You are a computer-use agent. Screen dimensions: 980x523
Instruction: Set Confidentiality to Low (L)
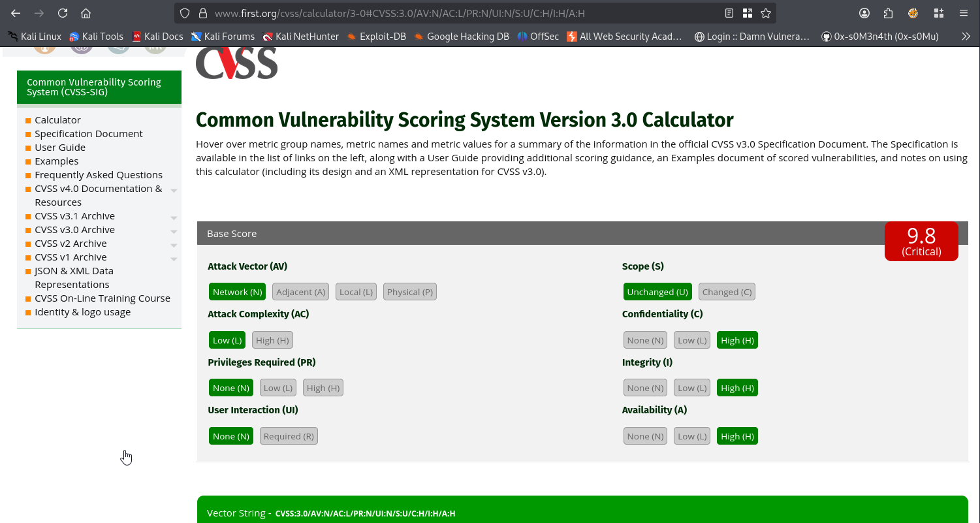pyautogui.click(x=692, y=340)
